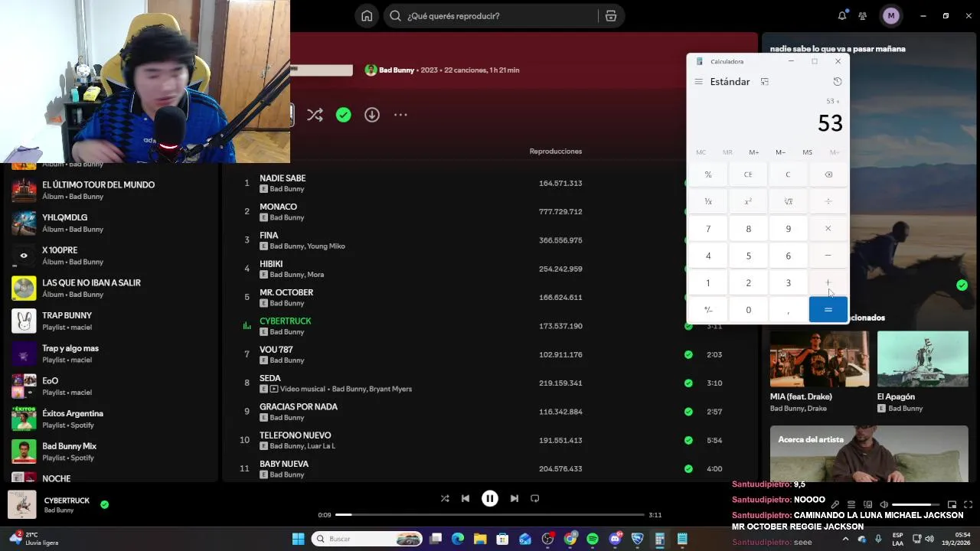Click calculator MS memory store
This screenshot has height=551, width=980.
coord(807,152)
